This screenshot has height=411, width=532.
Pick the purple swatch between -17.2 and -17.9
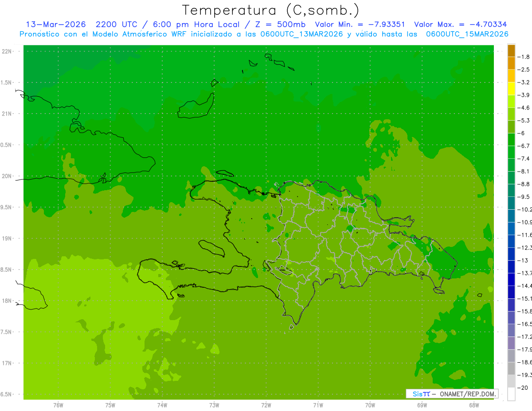511,343
